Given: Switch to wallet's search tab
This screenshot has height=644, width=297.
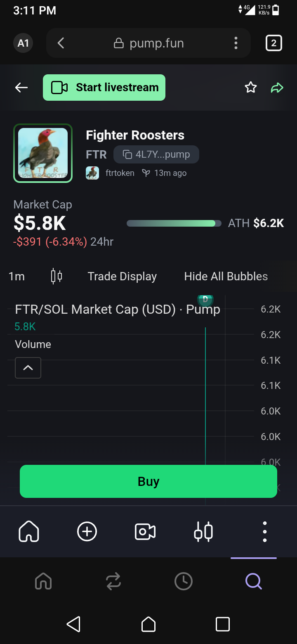Looking at the screenshot, I should [253, 581].
